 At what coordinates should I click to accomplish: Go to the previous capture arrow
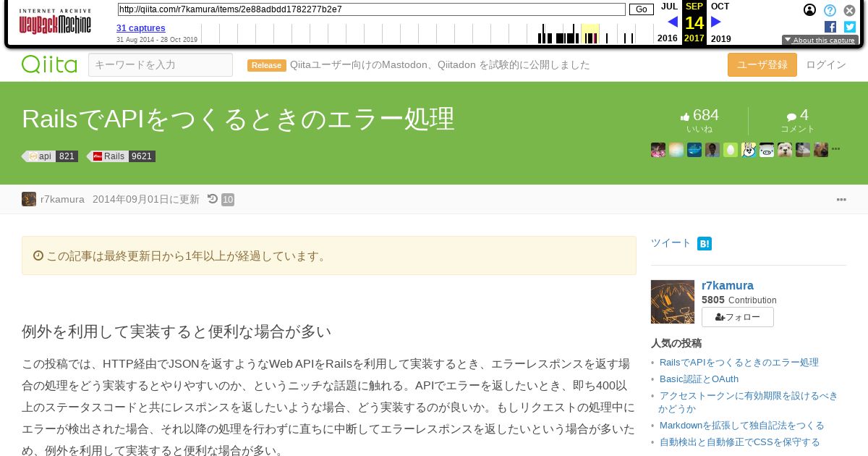[x=673, y=22]
